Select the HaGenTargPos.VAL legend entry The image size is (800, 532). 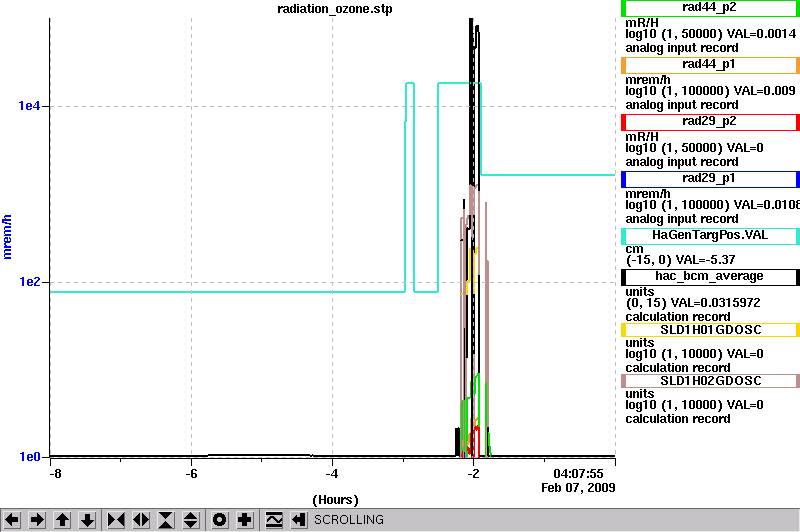pos(710,236)
